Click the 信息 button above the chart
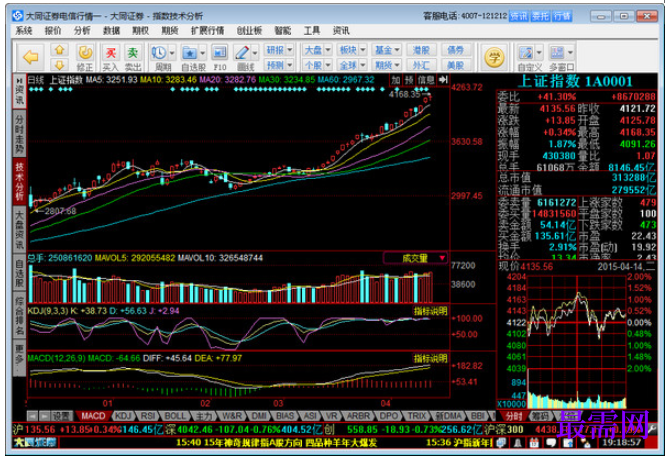Image resolution: width=668 pixels, height=456 pixels. 426,80
